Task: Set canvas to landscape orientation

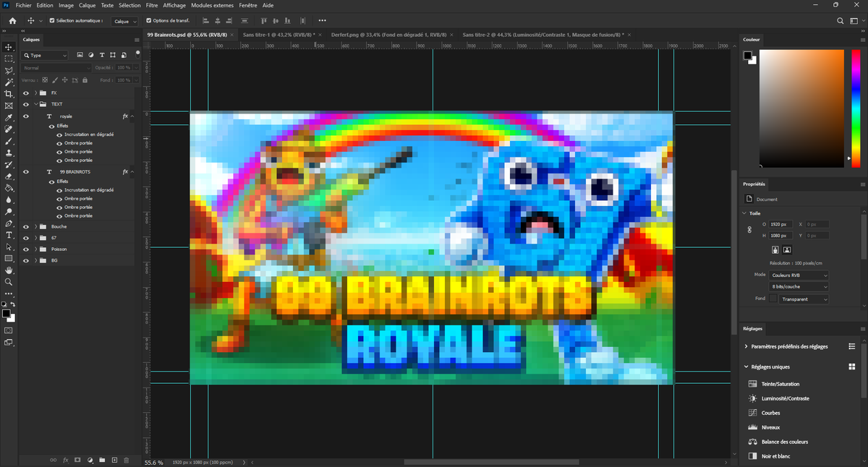Action: pos(787,249)
